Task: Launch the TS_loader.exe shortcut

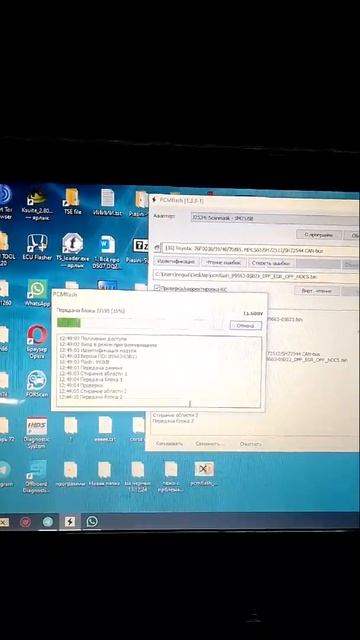Action: coord(73,249)
